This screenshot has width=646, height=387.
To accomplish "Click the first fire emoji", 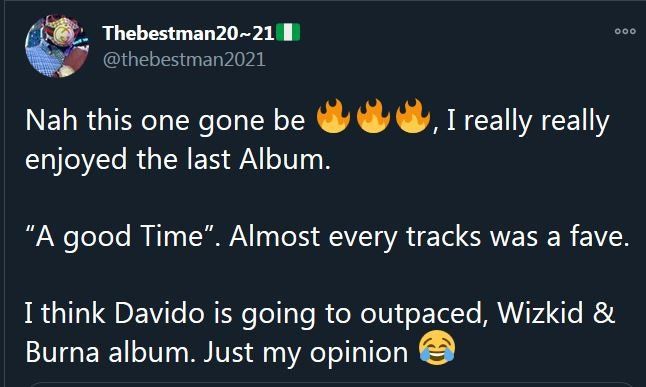I will click(x=333, y=116).
